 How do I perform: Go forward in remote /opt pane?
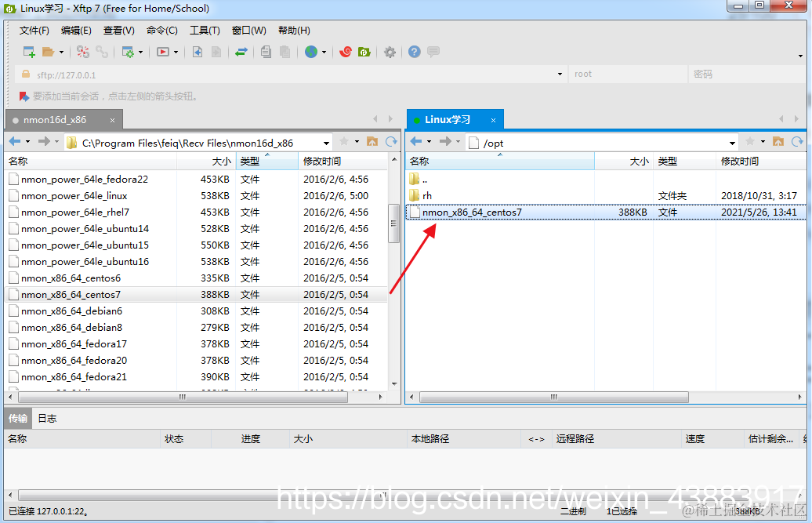pos(445,141)
